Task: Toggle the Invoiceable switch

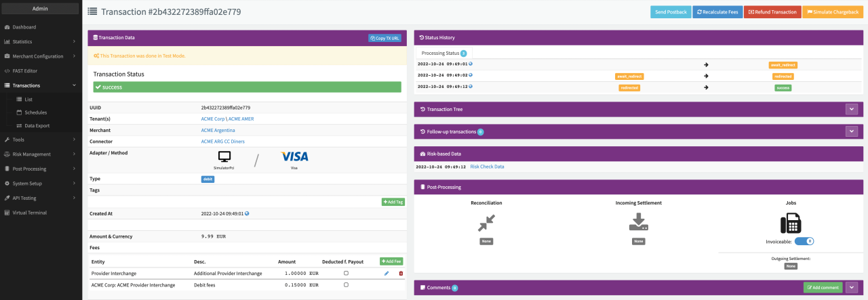Action: click(804, 241)
